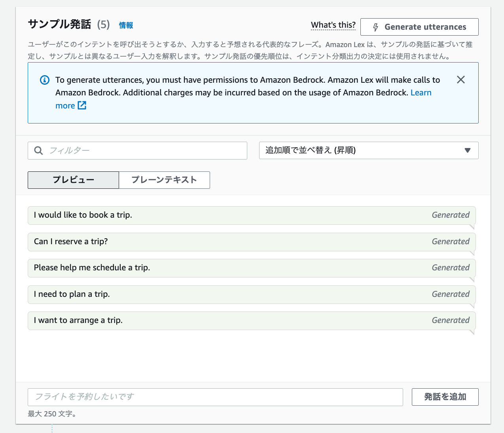The image size is (504, 433).
Task: Open the What's this? link
Action: [333, 25]
